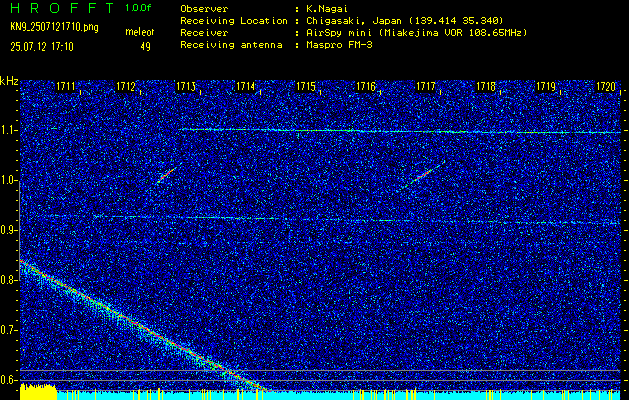
Task: Click the 1.0 kHz axis label
Action: [x=9, y=181]
